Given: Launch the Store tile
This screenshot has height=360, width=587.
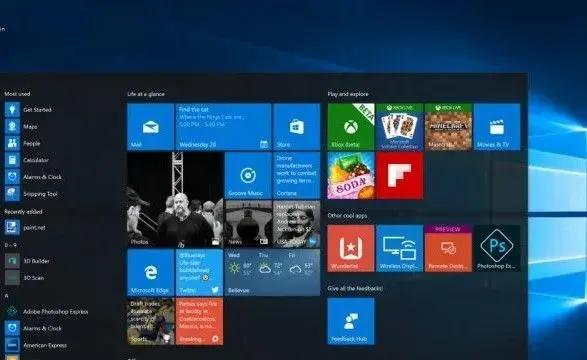Looking at the screenshot, I should [x=296, y=127].
